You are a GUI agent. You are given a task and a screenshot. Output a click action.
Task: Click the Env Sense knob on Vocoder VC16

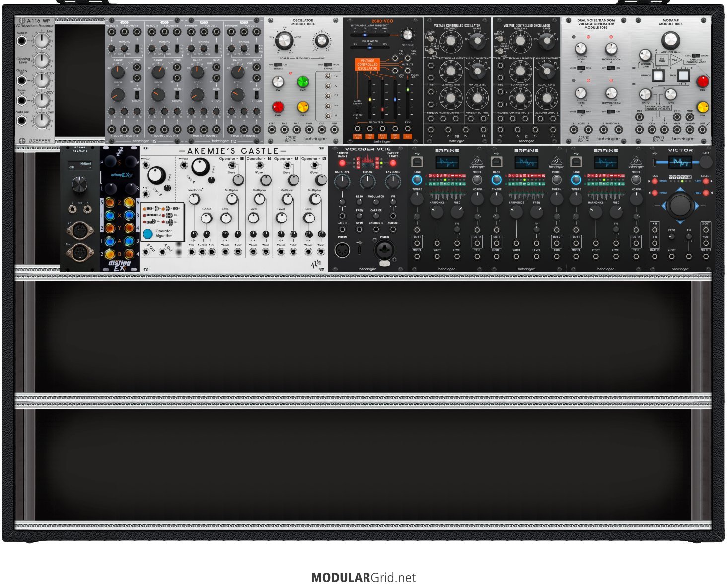[x=393, y=182]
